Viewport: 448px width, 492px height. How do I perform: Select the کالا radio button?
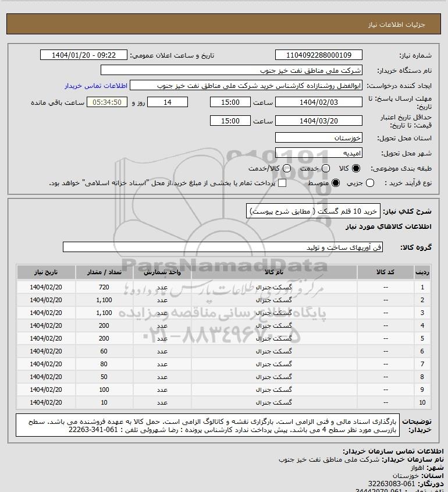pyautogui.click(x=356, y=168)
